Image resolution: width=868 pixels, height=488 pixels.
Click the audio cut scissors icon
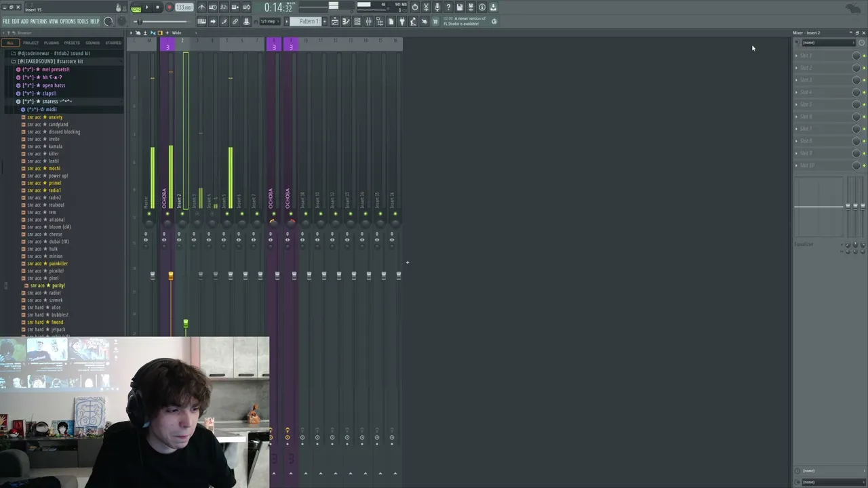click(x=426, y=7)
